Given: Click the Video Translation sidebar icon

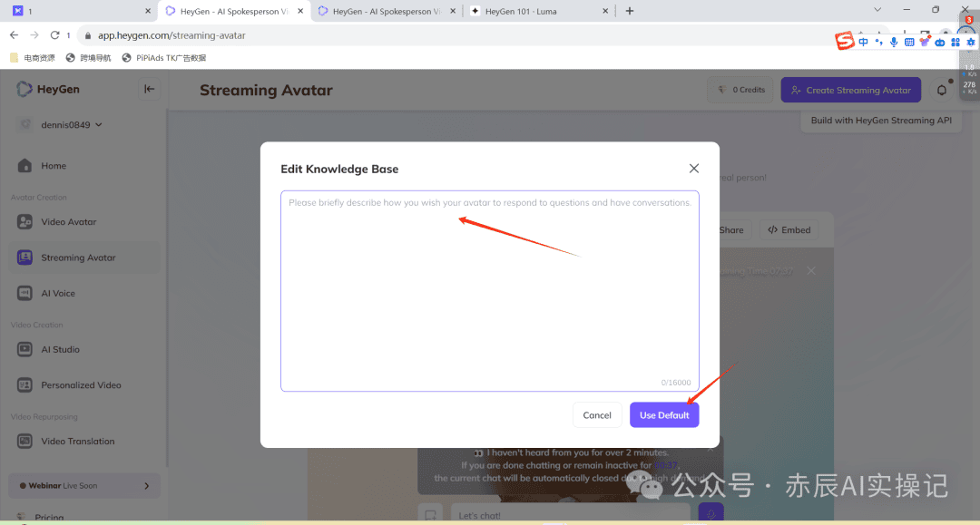Looking at the screenshot, I should [25, 442].
